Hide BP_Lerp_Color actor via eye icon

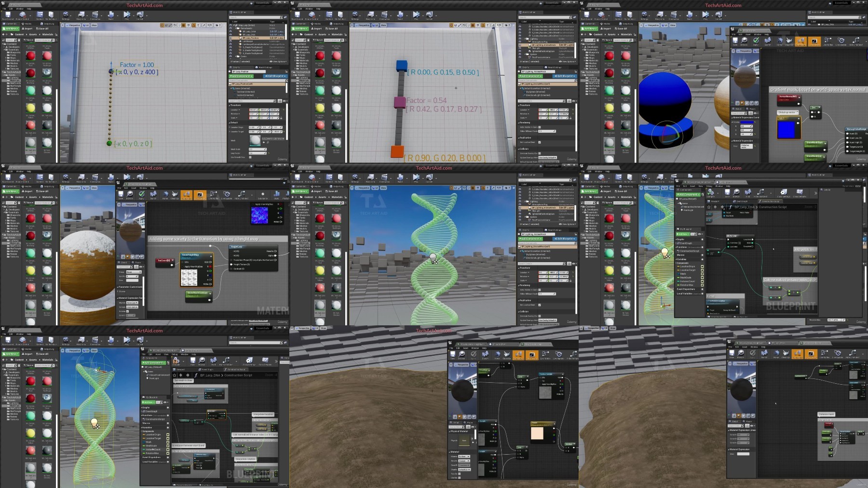[x=231, y=31]
